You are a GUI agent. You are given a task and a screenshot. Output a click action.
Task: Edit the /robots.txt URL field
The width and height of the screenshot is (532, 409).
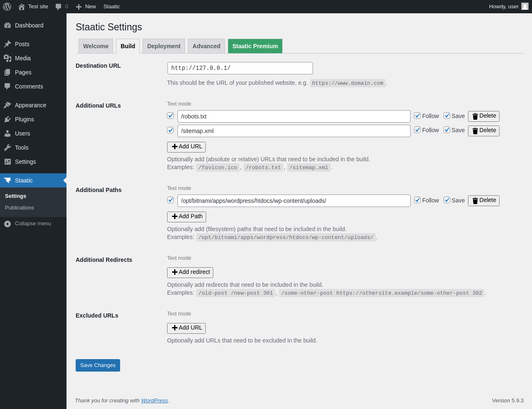click(x=294, y=116)
